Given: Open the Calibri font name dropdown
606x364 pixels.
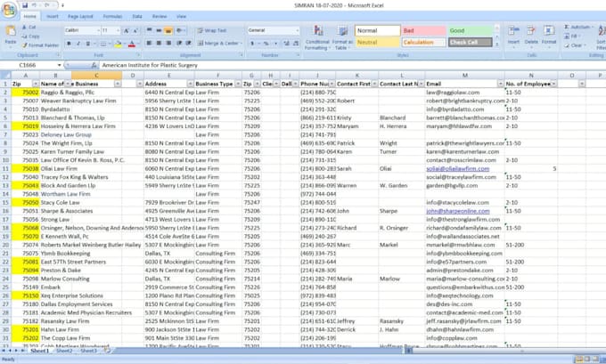Looking at the screenshot, I should tap(99, 30).
